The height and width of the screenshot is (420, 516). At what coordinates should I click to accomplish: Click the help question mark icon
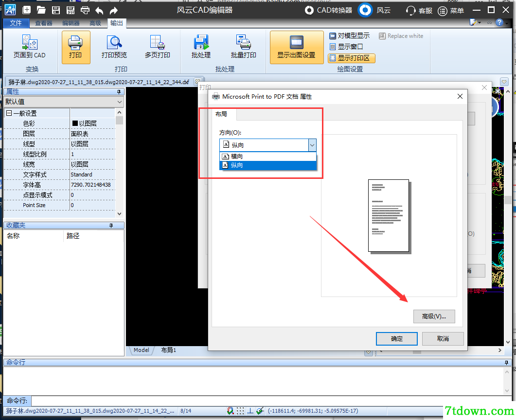(499, 22)
